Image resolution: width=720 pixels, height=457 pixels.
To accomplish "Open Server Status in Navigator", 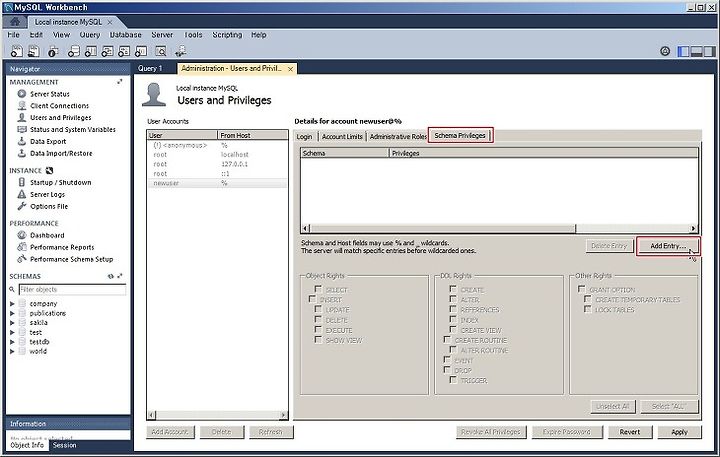I will pos(50,94).
